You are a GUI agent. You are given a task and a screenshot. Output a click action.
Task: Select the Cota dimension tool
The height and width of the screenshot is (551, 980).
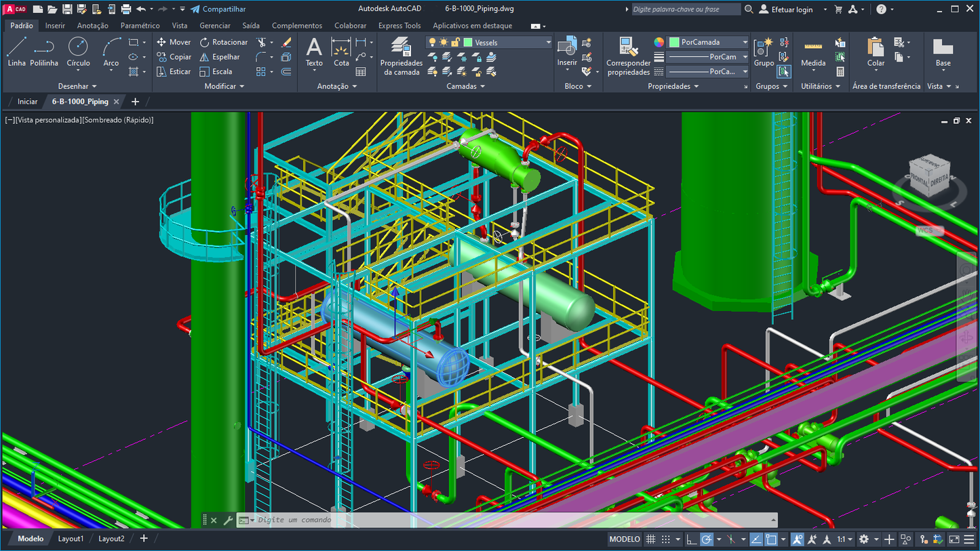tap(341, 52)
